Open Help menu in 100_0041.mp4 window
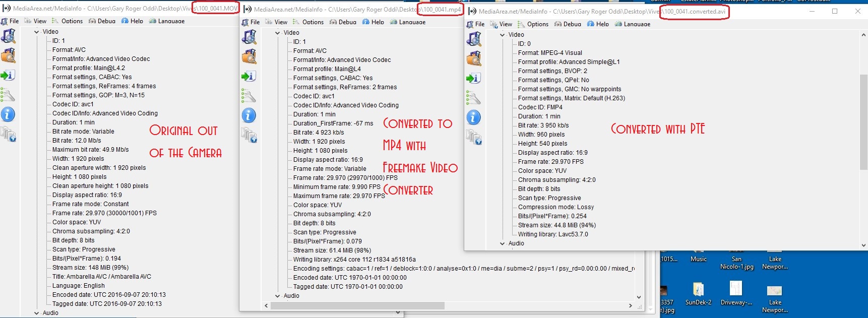This screenshot has width=868, height=318. (373, 22)
